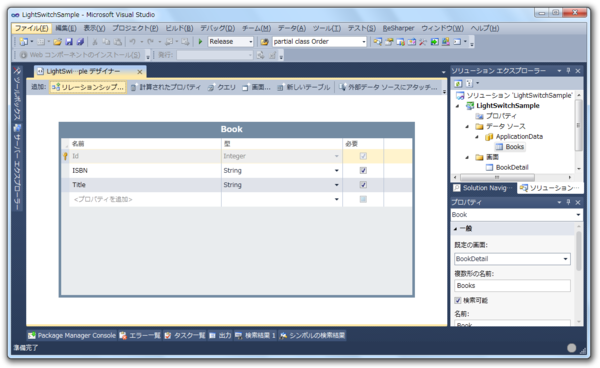
Task: Click the green Start Debugging arrow
Action: pyautogui.click(x=200, y=42)
